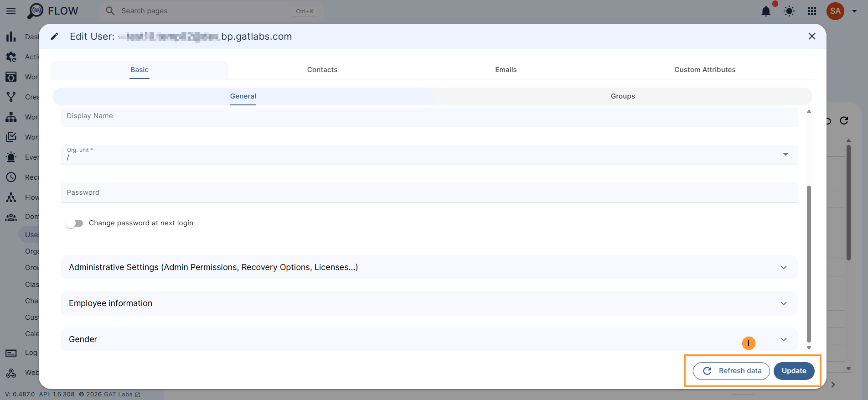Expand the account dropdown arrow
The image size is (868, 400).
(x=854, y=11)
